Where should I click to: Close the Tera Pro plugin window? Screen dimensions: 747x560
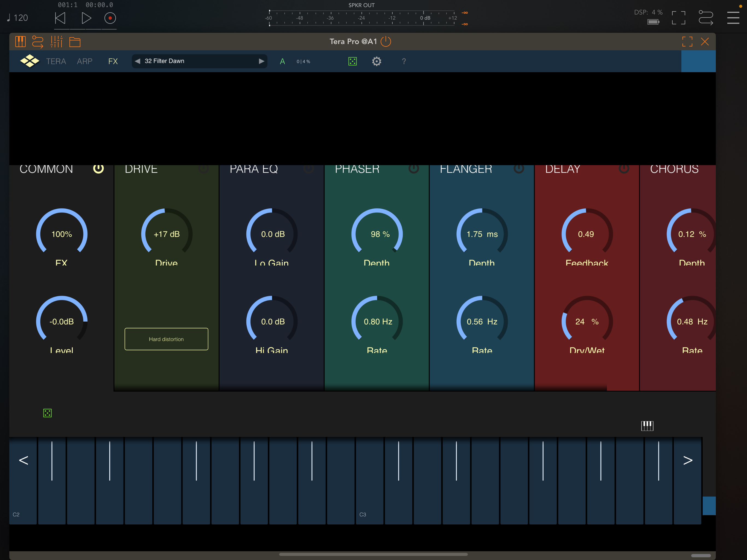click(x=704, y=42)
